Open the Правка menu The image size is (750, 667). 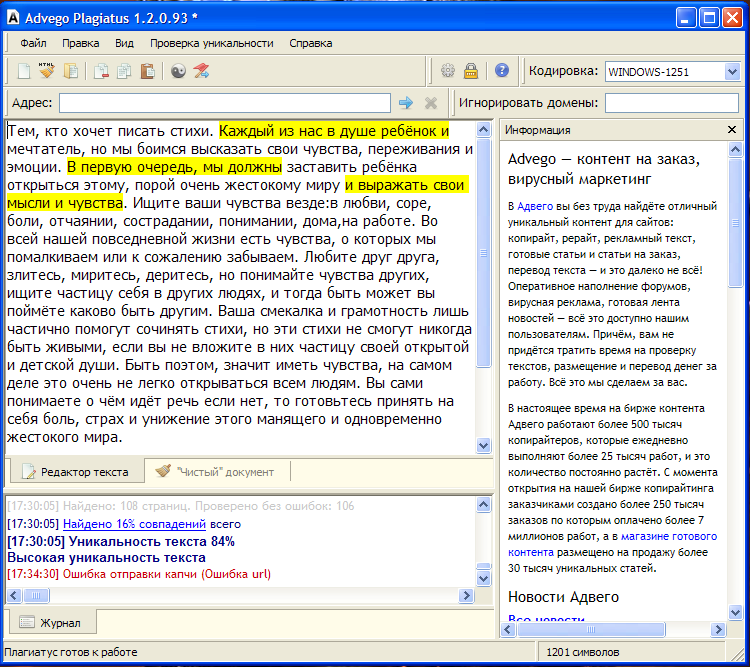click(x=80, y=43)
